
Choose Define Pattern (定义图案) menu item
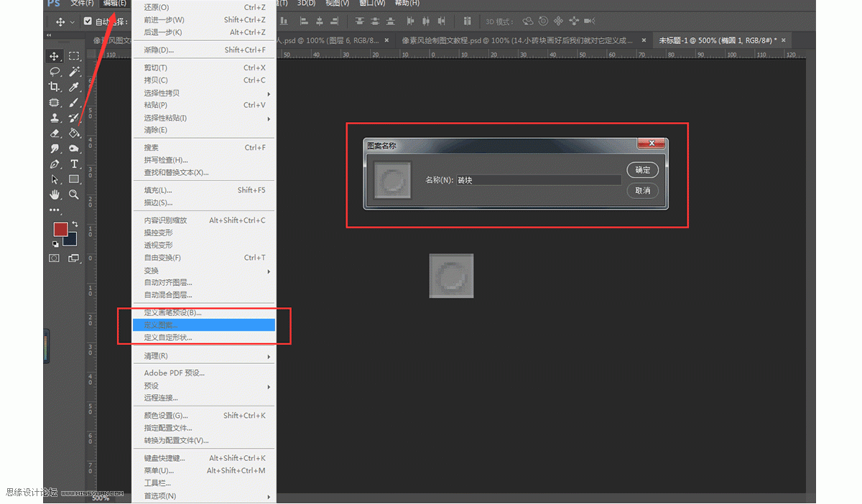point(204,325)
